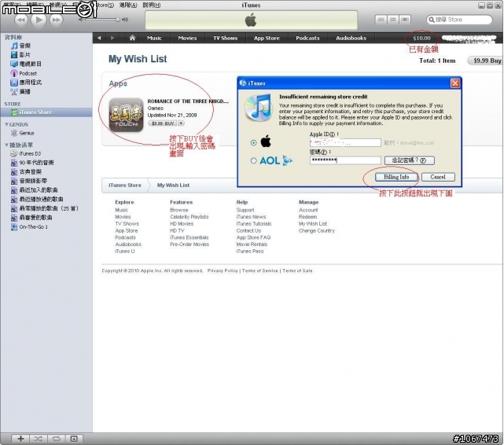504x445 pixels.
Task: Click the $9.99 BUY app button
Action: coord(163,123)
